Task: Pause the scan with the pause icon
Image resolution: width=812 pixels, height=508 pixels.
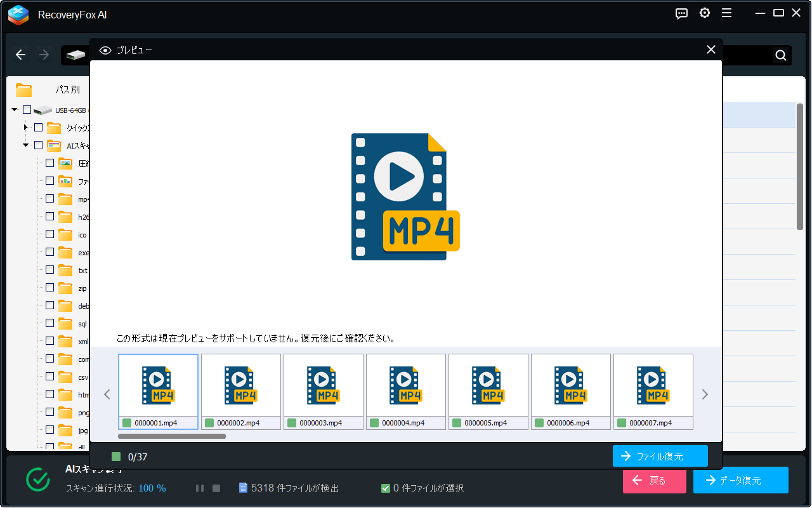Action: pyautogui.click(x=200, y=488)
